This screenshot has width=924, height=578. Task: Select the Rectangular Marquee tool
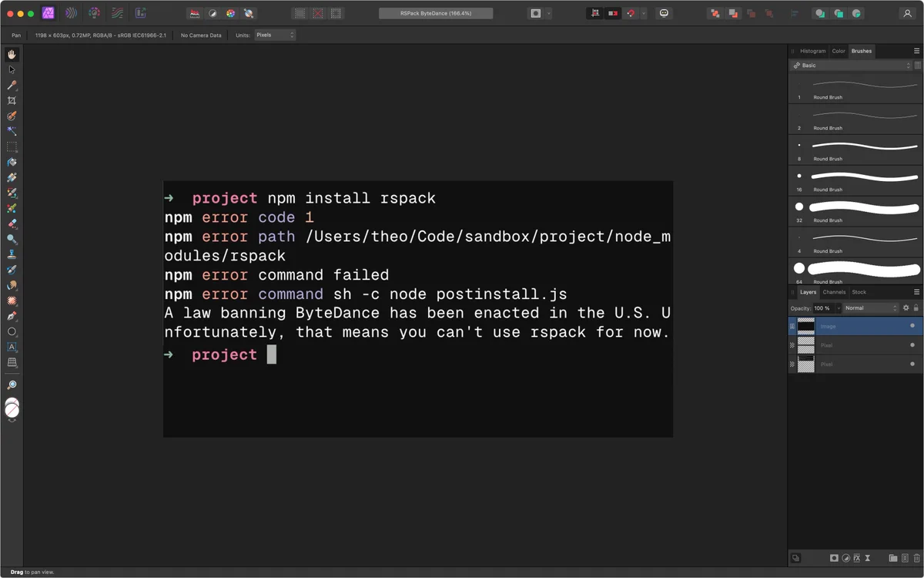12,146
